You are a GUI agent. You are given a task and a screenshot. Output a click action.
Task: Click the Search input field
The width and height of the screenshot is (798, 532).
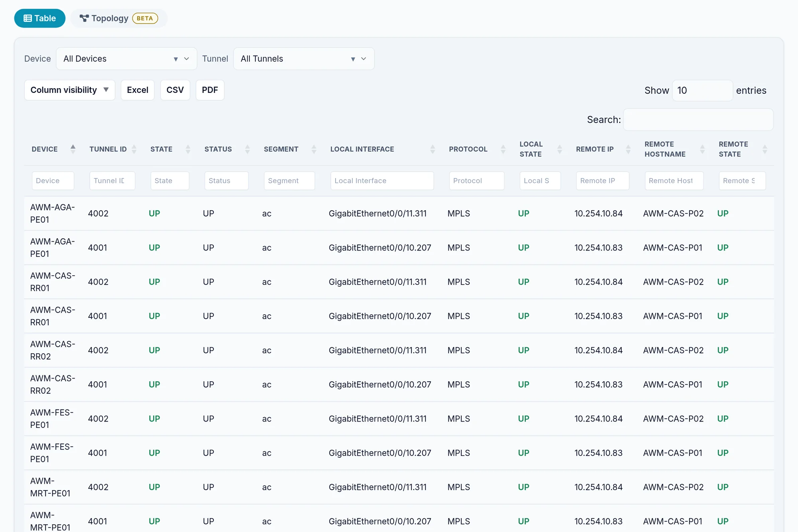698,120
